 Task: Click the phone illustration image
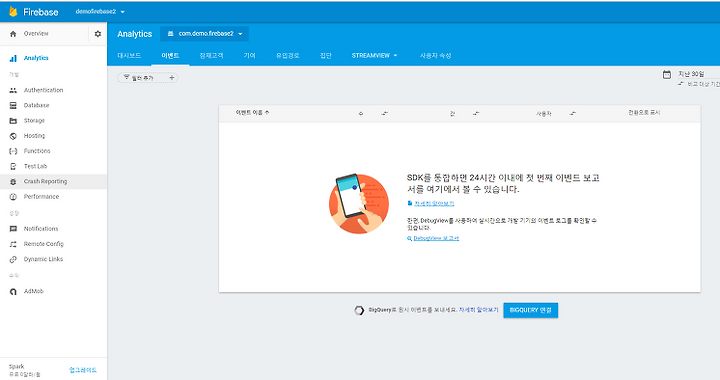[359, 203]
